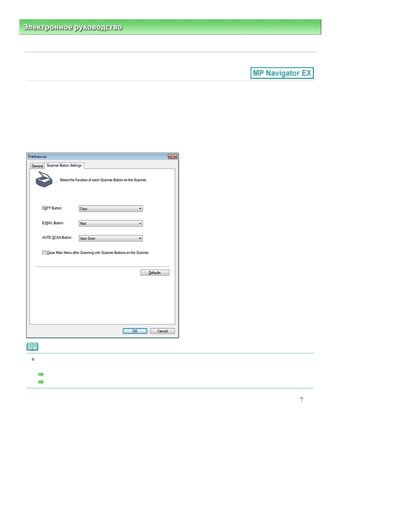The width and height of the screenshot is (411, 532).
Task: Switch to the General tab
Action: pos(37,166)
